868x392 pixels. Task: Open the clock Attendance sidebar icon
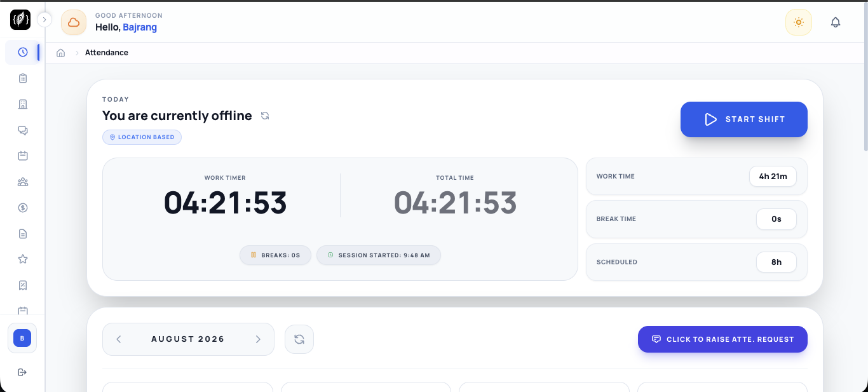click(23, 52)
